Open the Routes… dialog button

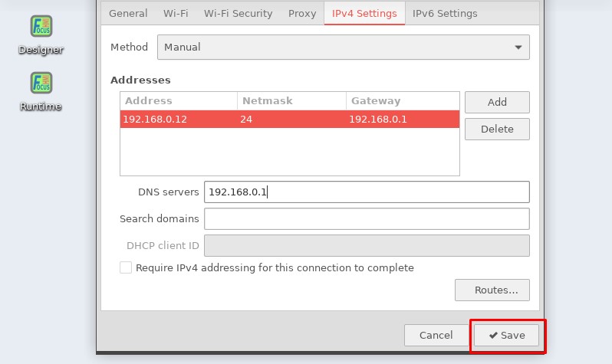492,290
